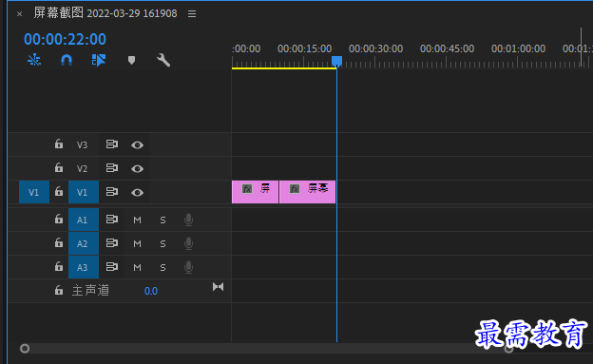Toggle lock on 主声道 master track
The image size is (593, 364).
coord(59,290)
